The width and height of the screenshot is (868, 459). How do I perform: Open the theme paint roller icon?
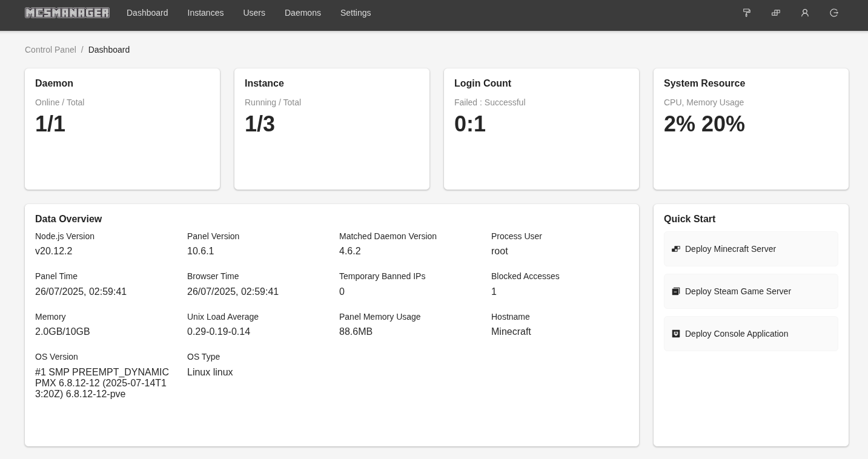[747, 13]
